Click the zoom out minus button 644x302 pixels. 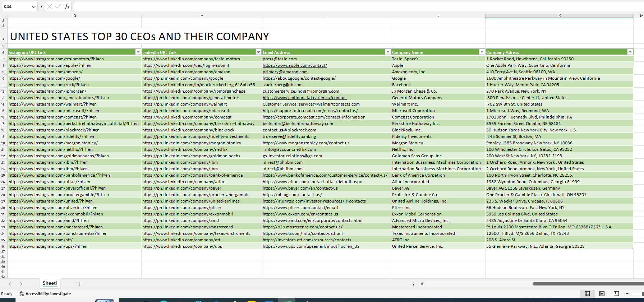coord(627,294)
